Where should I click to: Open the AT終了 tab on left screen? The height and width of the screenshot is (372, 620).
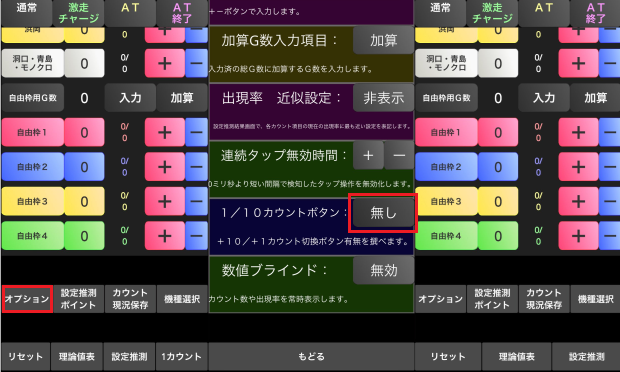[x=182, y=13]
